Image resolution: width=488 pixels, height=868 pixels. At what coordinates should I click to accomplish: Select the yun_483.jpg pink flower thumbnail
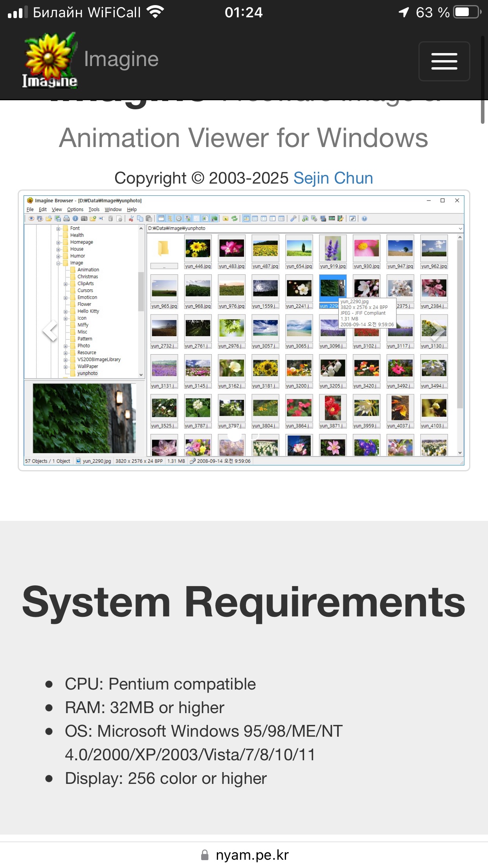click(x=231, y=252)
